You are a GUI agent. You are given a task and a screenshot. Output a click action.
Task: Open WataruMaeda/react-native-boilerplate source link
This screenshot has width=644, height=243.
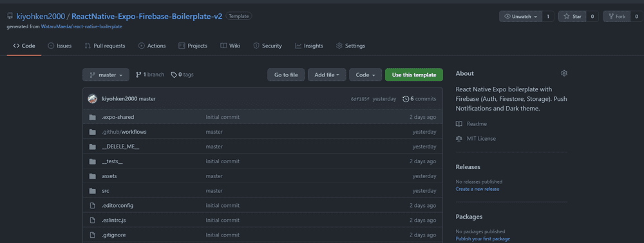[81, 26]
